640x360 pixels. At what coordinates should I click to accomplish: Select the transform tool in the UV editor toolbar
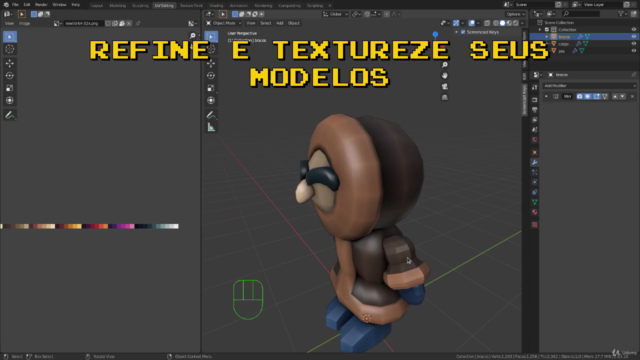pyautogui.click(x=10, y=100)
